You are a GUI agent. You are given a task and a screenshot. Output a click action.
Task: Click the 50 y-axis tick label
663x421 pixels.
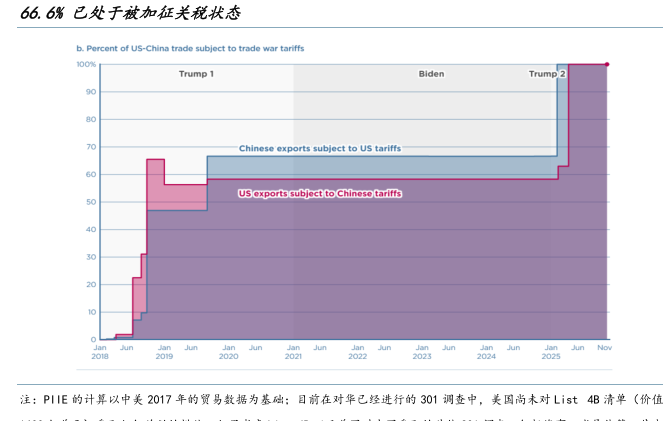pyautogui.click(x=90, y=202)
